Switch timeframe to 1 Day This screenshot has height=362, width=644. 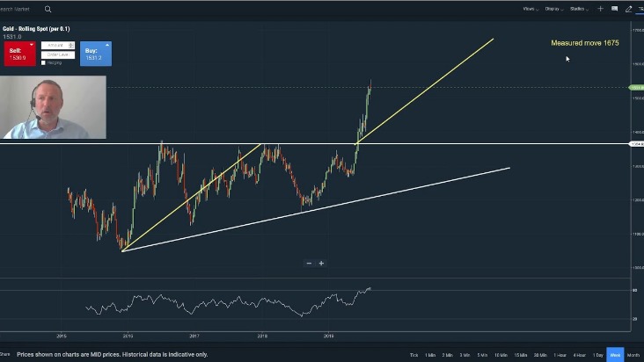598,355
